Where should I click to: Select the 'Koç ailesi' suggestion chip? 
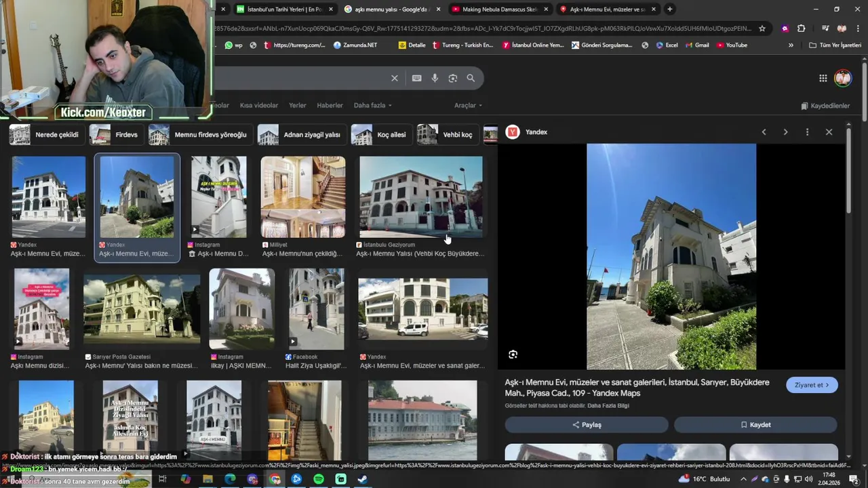click(x=381, y=135)
